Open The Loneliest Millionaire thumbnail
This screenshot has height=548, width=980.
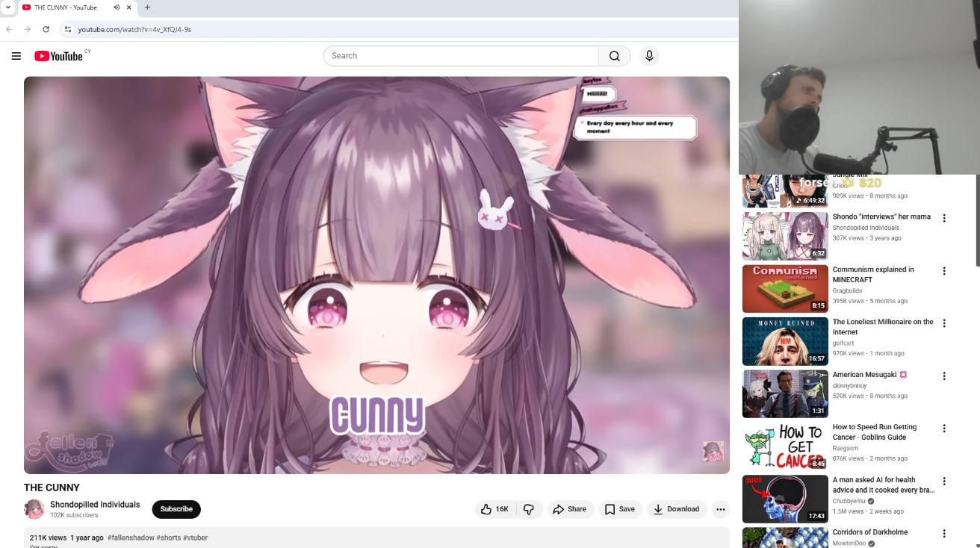785,341
